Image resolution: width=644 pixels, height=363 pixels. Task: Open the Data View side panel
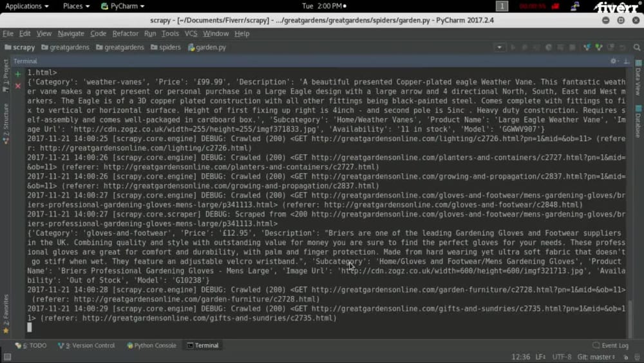(x=638, y=78)
